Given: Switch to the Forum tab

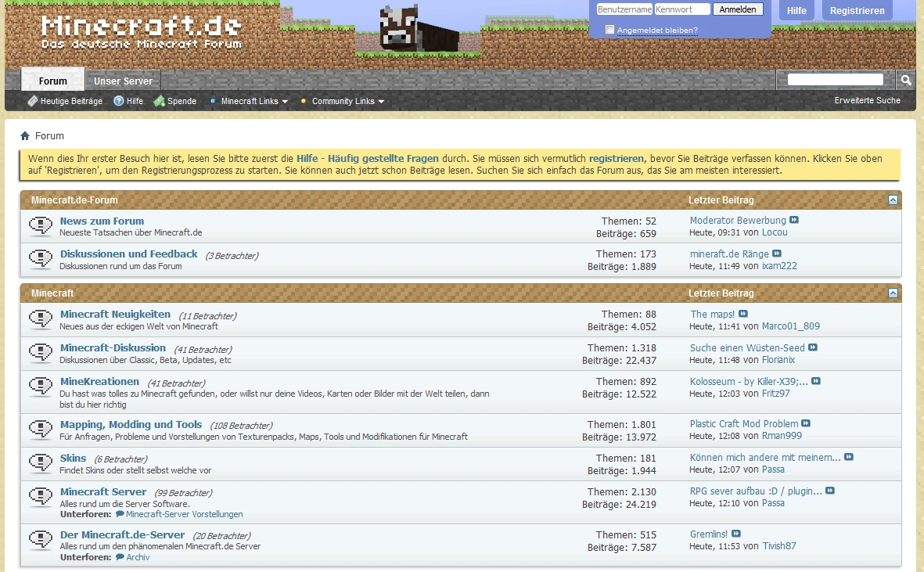Looking at the screenshot, I should tap(53, 81).
